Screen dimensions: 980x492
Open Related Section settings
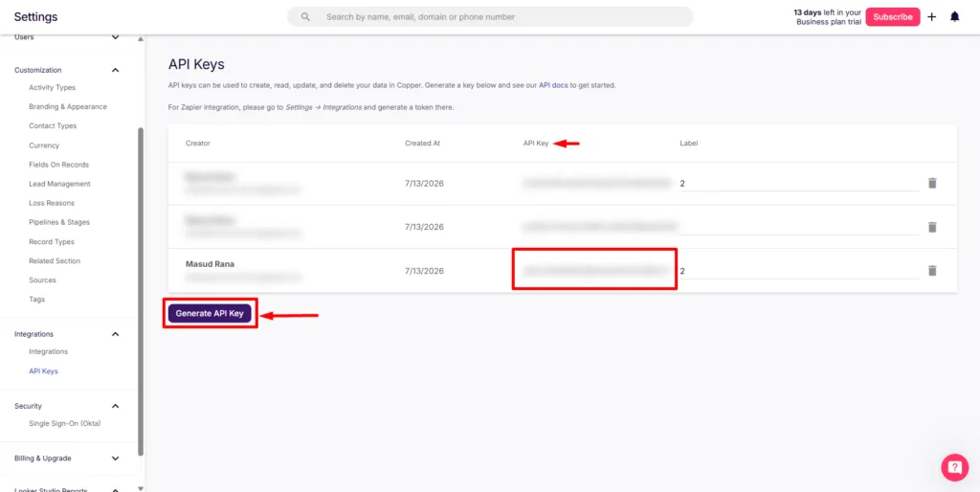[x=55, y=260]
